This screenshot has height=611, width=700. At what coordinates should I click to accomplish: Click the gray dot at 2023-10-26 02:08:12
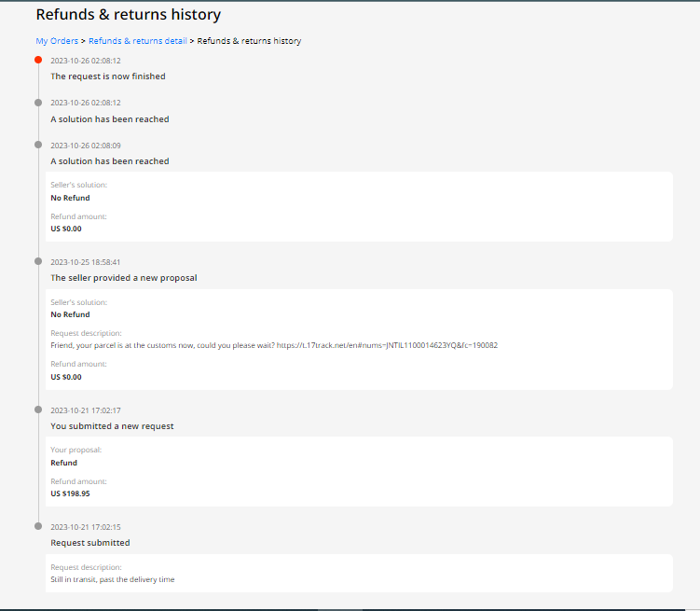[x=38, y=103]
